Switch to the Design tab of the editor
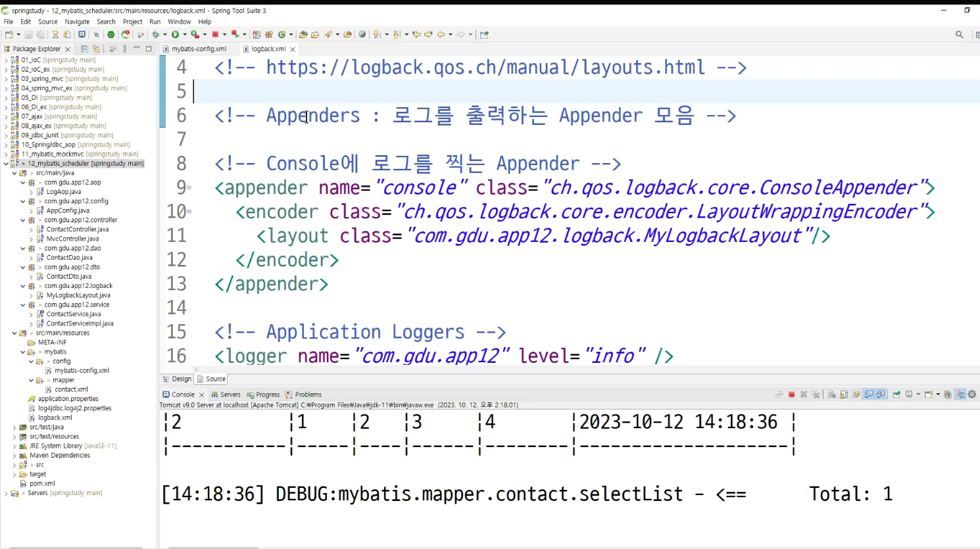This screenshot has width=980, height=549. pos(177,379)
